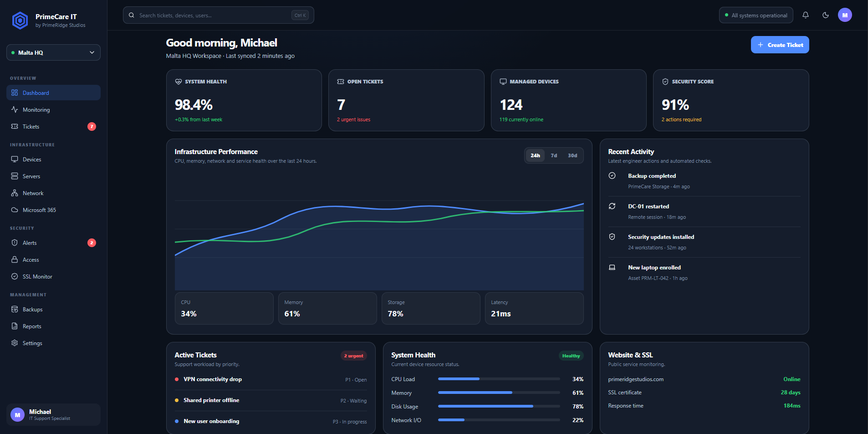Click the Microsoft 365 cloud icon
This screenshot has width=868, height=434.
15,210
